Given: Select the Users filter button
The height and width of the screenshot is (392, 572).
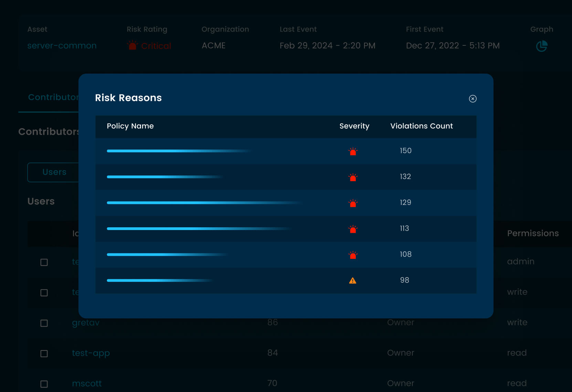Looking at the screenshot, I should [x=54, y=172].
